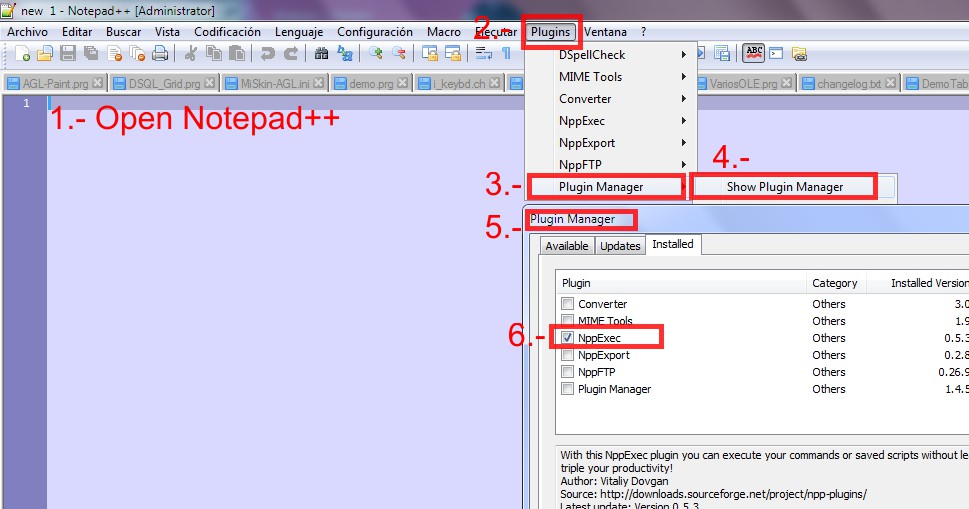The image size is (969, 509).
Task: Check the Converter plugin checkbox
Action: pos(567,304)
